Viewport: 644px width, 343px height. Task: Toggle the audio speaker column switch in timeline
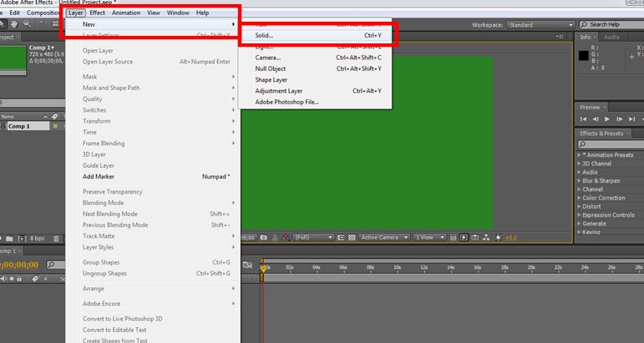pyautogui.click(x=3, y=279)
